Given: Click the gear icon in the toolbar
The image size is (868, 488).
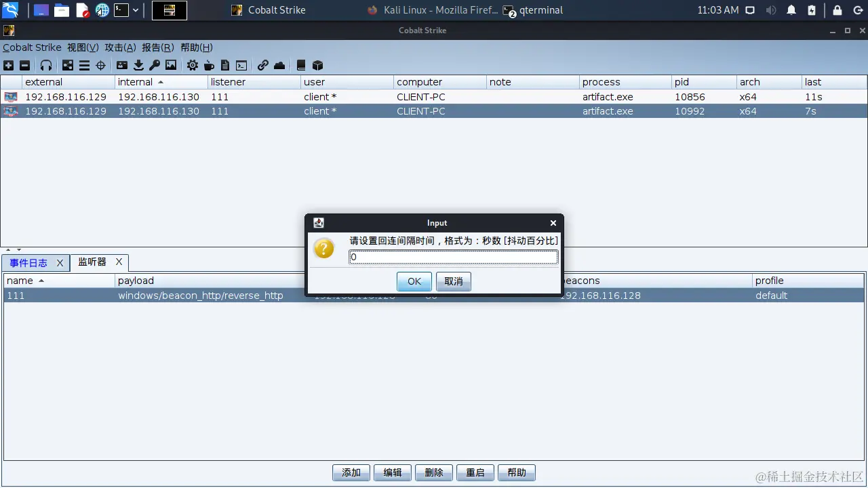Looking at the screenshot, I should point(193,66).
